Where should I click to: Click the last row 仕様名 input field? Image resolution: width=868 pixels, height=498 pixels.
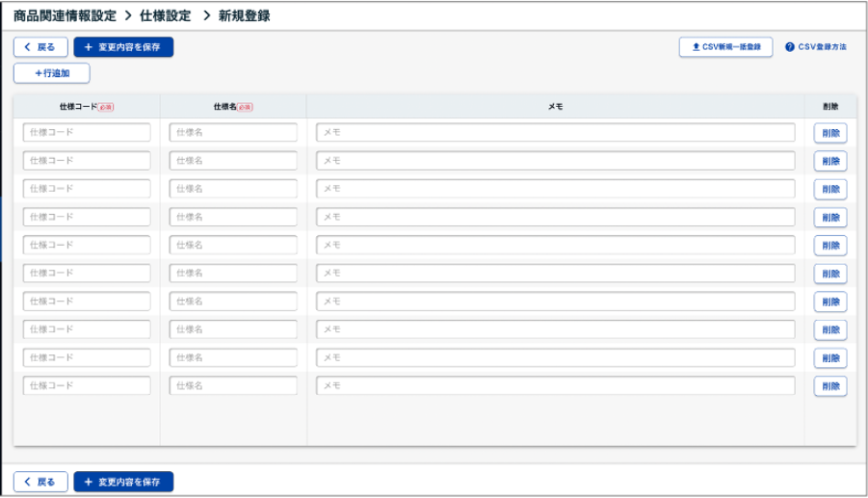pyautogui.click(x=233, y=386)
